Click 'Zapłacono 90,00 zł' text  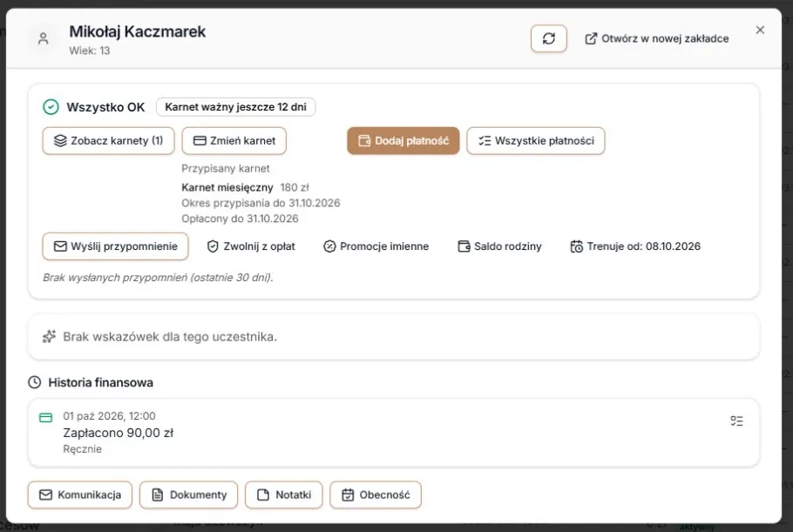tap(118, 433)
